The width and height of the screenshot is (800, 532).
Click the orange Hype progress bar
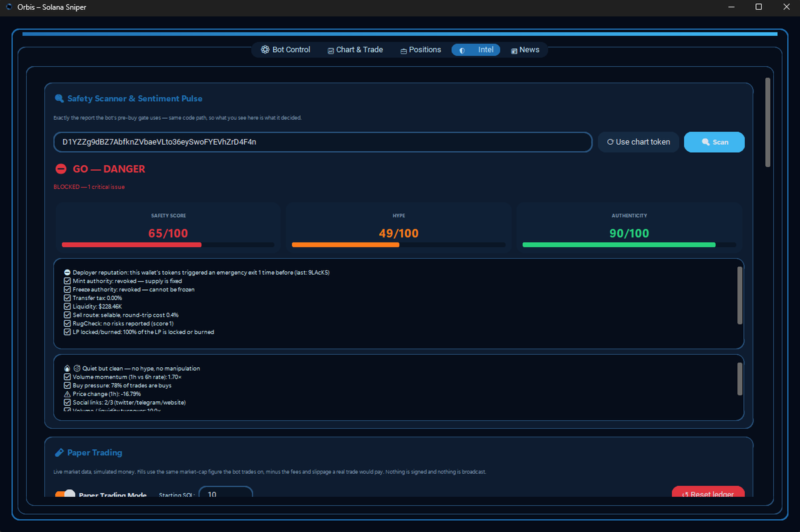[398, 245]
